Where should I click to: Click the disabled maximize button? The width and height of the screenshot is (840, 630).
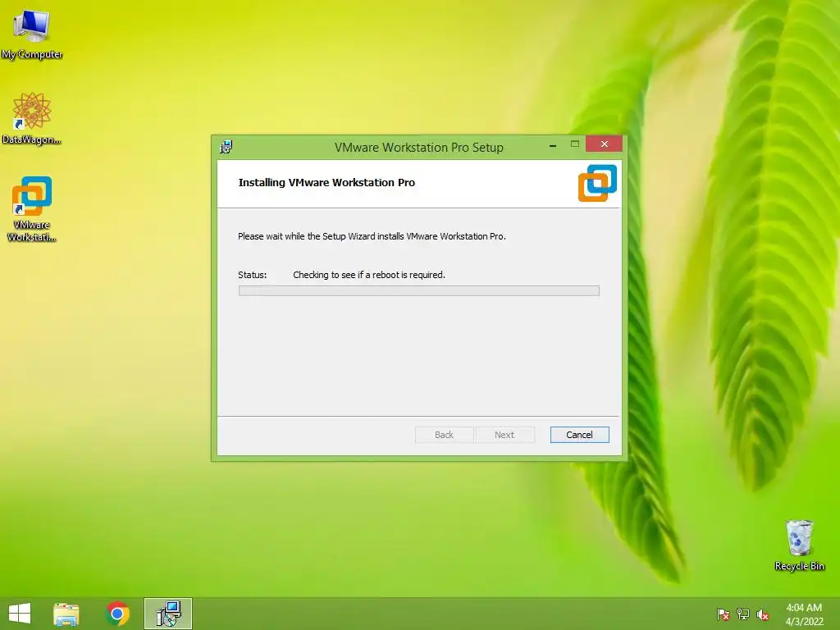click(575, 144)
